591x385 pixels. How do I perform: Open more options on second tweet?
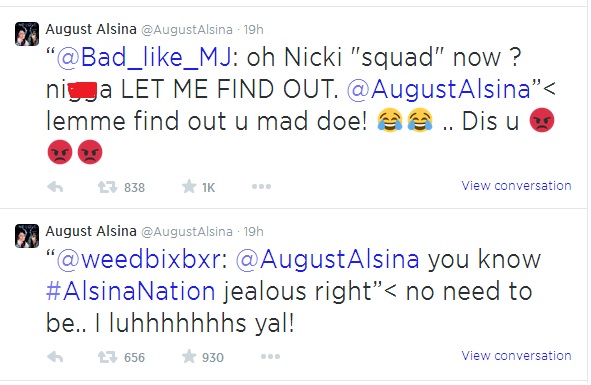(x=270, y=356)
